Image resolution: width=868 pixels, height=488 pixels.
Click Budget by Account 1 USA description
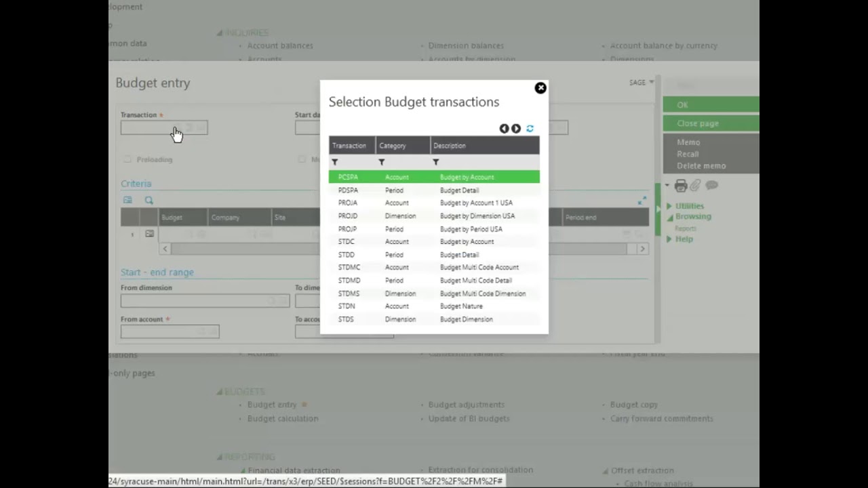coord(476,203)
